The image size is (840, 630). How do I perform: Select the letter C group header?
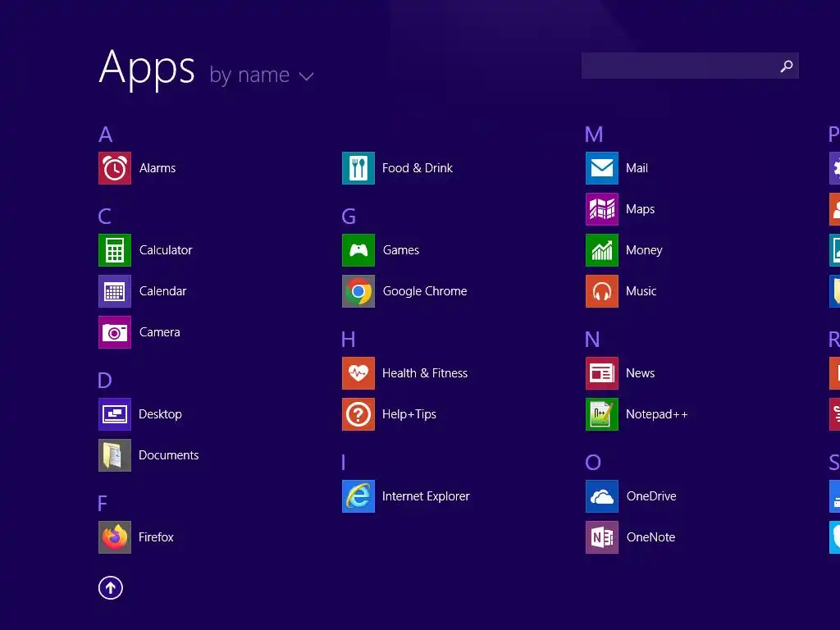(x=105, y=217)
